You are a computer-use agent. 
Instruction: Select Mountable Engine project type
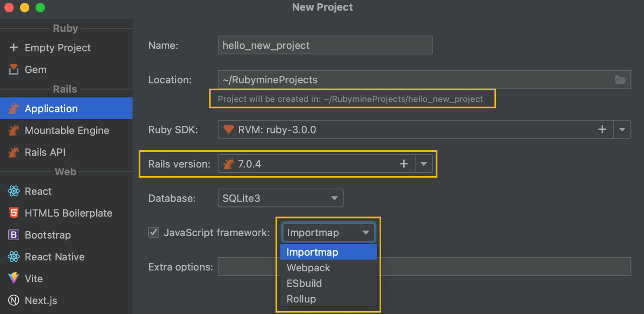point(67,131)
